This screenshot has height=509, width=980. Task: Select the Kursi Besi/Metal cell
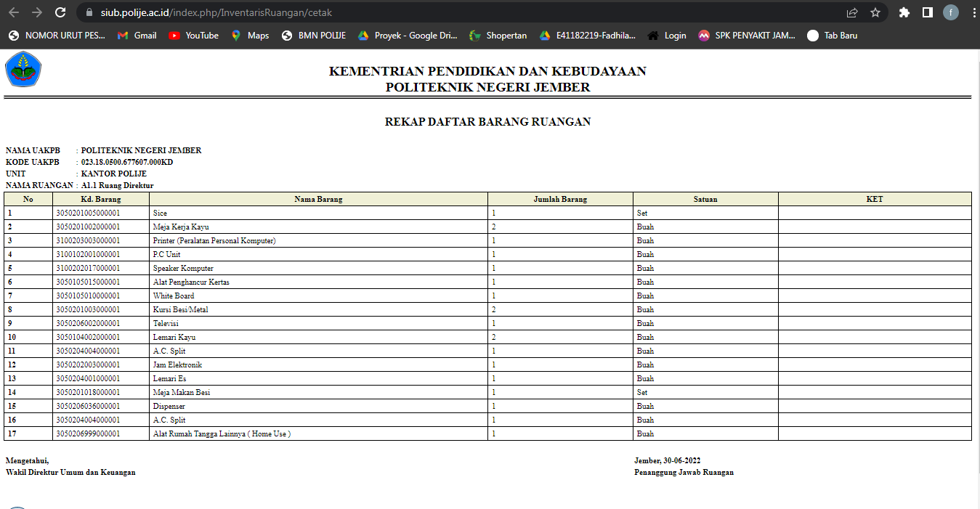318,309
